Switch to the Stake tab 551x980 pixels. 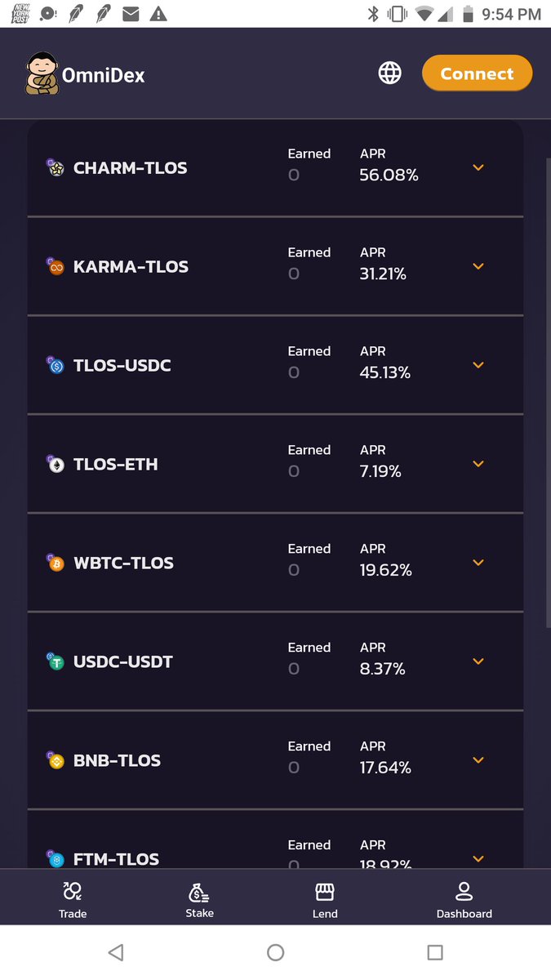(199, 899)
